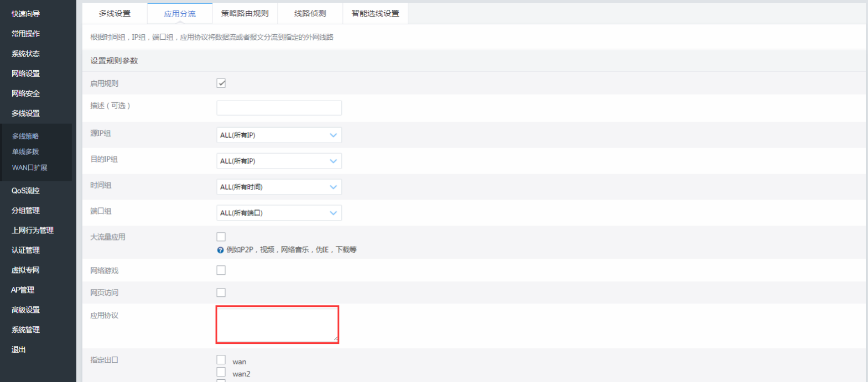This screenshot has height=382, width=868.
Task: Switch to the 多线设置 tab
Action: [x=115, y=13]
